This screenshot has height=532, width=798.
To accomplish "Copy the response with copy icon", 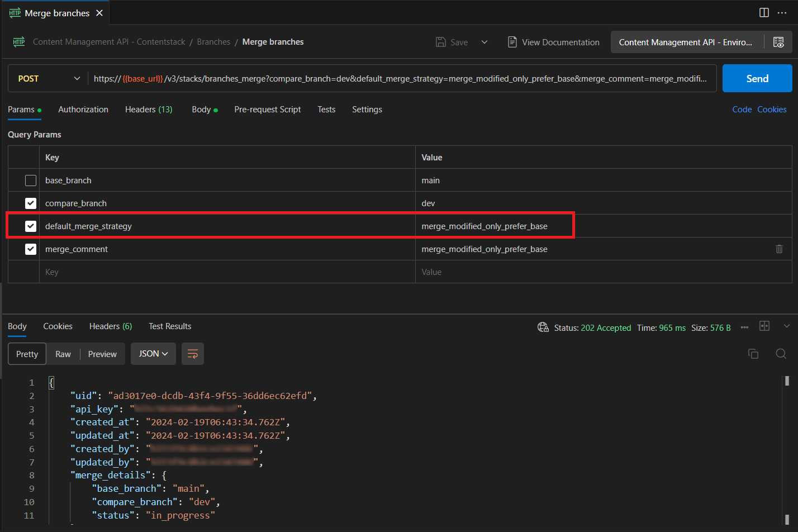I will [x=753, y=354].
